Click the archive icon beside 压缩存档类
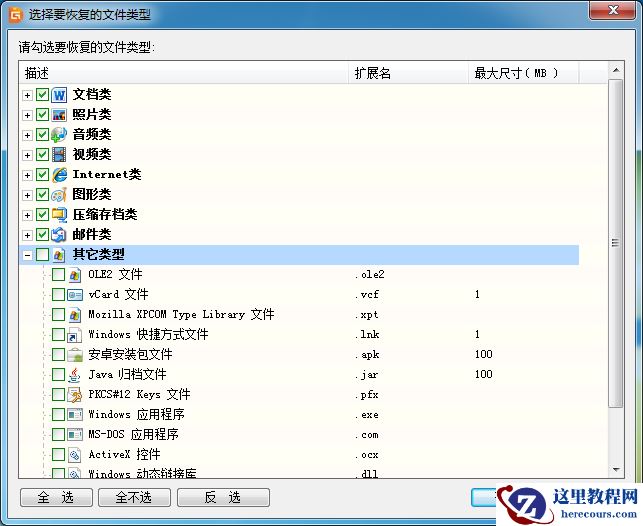Image resolution: width=643 pixels, height=526 pixels. point(59,215)
